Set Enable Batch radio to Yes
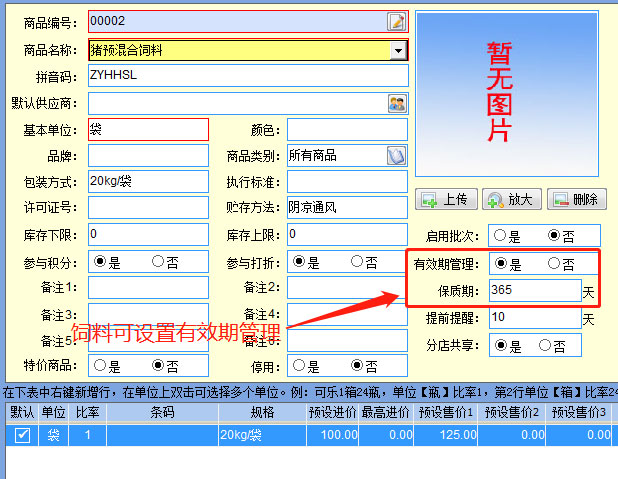The width and height of the screenshot is (618, 479). point(502,236)
